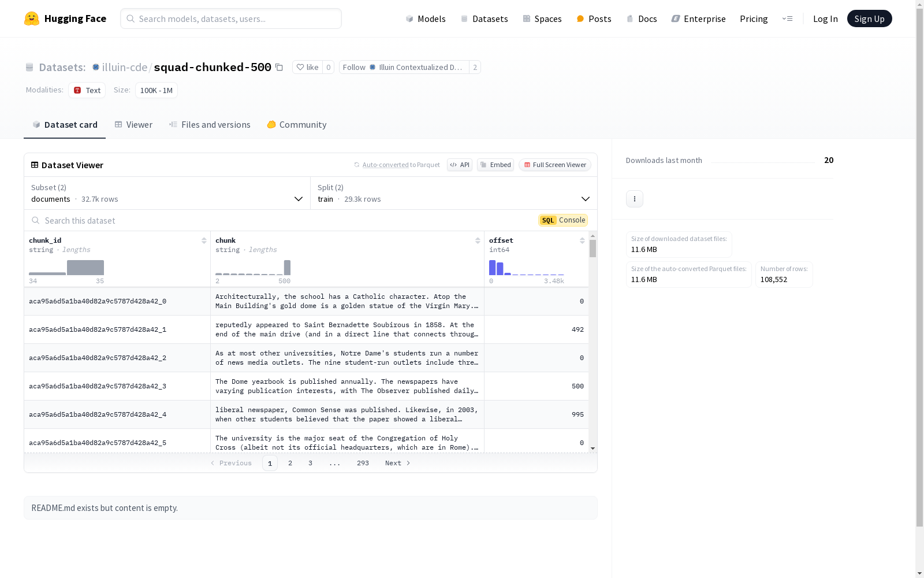This screenshot has width=924, height=578.
Task: Go to the Community tab
Action: 297,125
